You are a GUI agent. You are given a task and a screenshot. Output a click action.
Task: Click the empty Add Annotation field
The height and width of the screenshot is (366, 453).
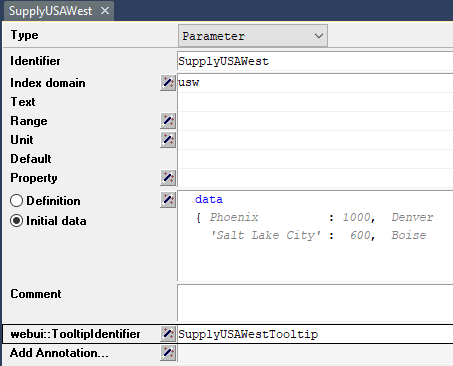pos(315,353)
